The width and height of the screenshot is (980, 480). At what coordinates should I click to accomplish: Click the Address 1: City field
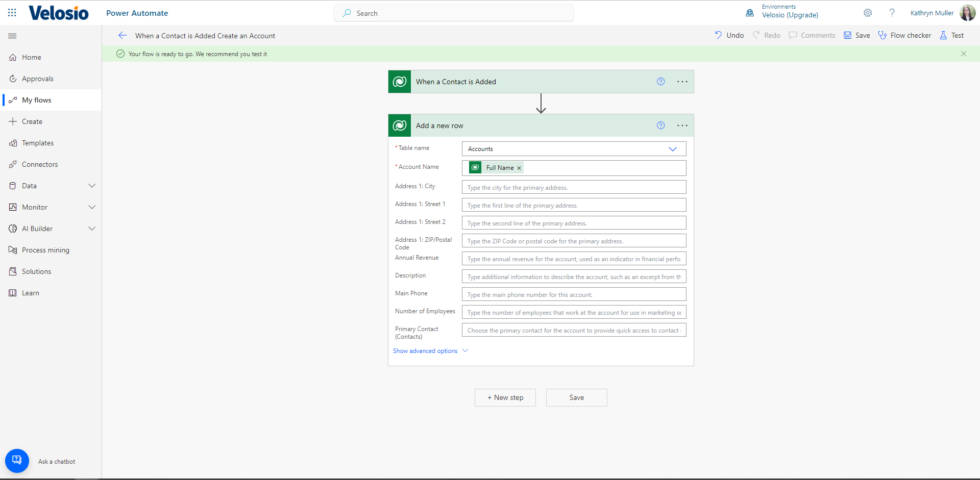(x=573, y=187)
